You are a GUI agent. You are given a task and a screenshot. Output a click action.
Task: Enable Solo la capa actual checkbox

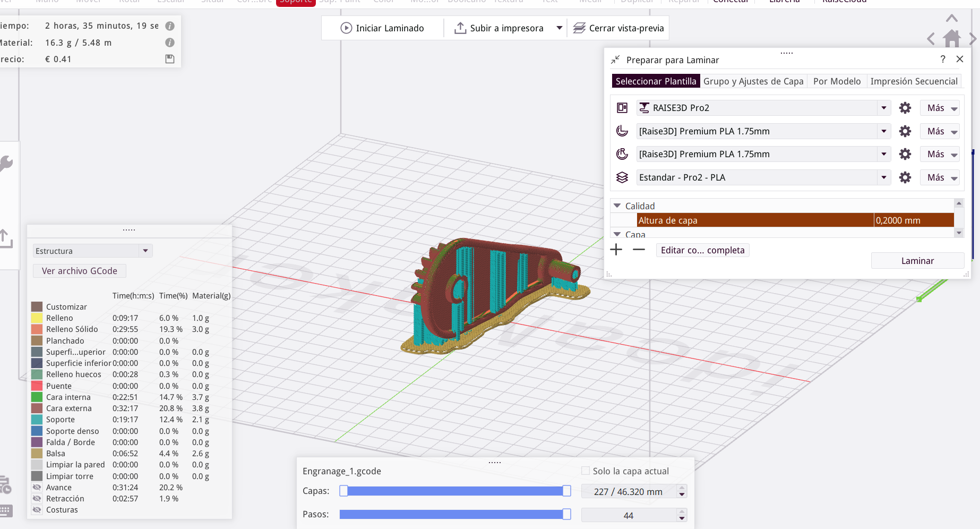coord(586,471)
